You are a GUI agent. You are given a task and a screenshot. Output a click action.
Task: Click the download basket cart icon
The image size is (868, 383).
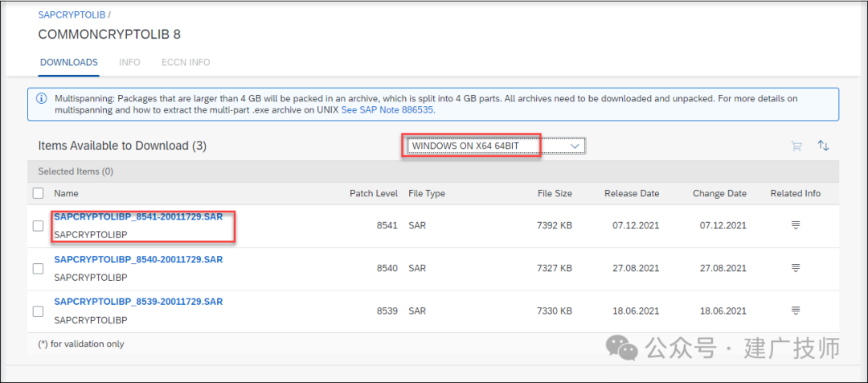tap(796, 146)
